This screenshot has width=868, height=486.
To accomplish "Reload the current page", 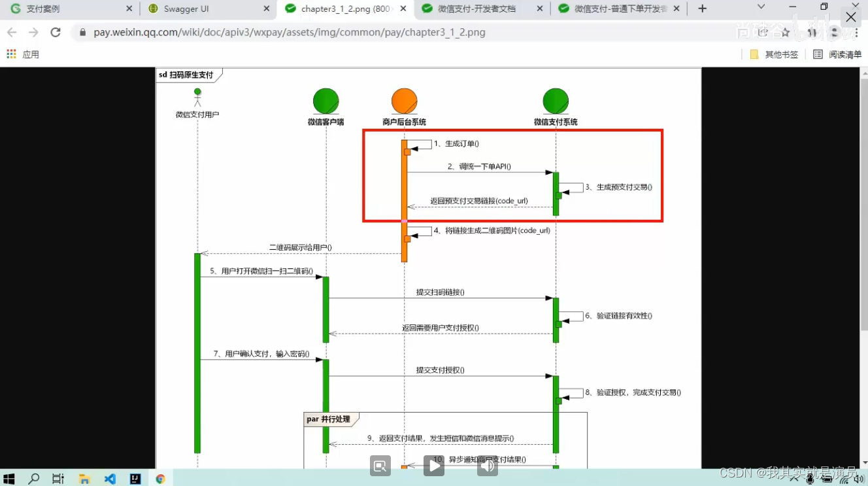I will click(56, 32).
